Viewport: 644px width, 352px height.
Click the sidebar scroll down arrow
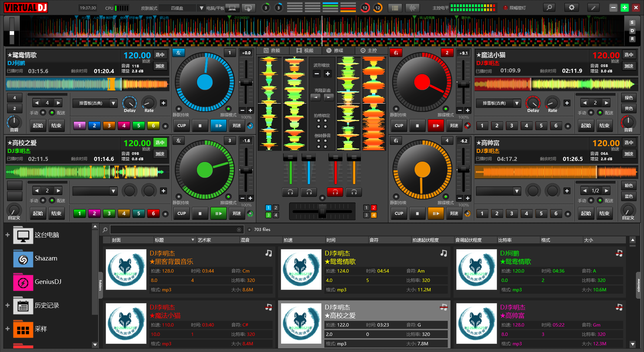click(x=95, y=345)
